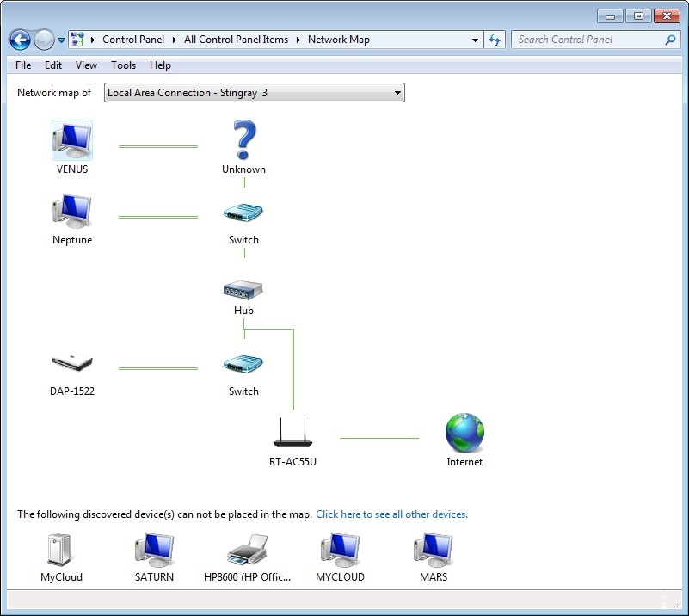Click the Unknown device question mark icon
689x616 pixels.
point(244,139)
